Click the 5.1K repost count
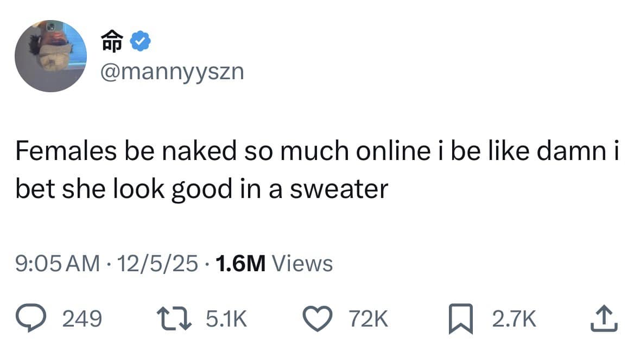Viewport: 640px width, 364px height. [x=227, y=320]
